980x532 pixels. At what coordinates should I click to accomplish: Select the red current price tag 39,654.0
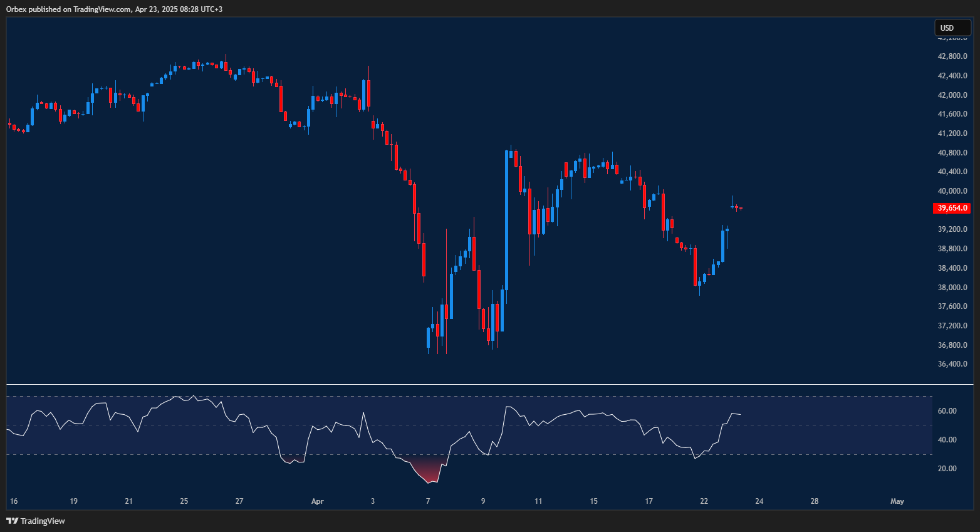(x=952, y=208)
